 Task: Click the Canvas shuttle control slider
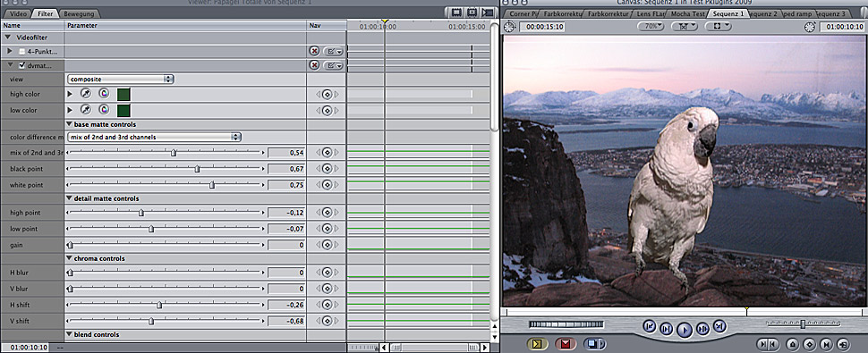pyautogui.click(x=803, y=324)
